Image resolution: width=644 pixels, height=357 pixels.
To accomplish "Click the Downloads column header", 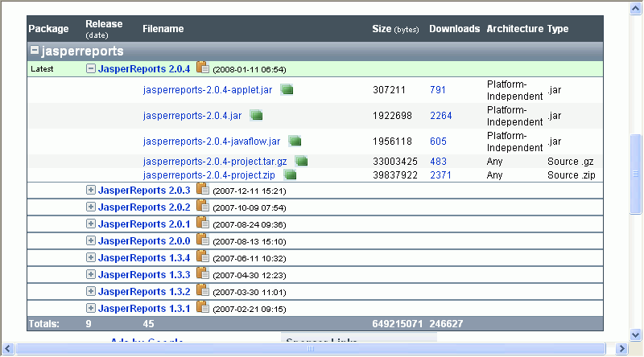I will point(455,29).
